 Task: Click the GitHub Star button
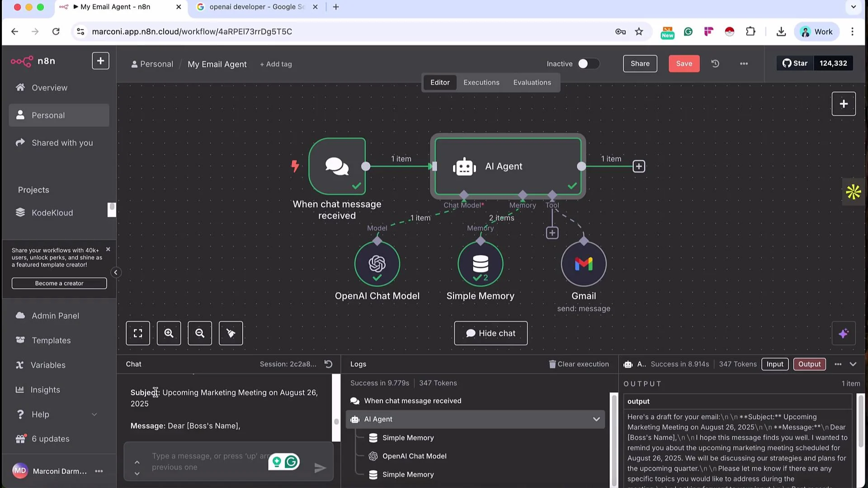click(795, 63)
